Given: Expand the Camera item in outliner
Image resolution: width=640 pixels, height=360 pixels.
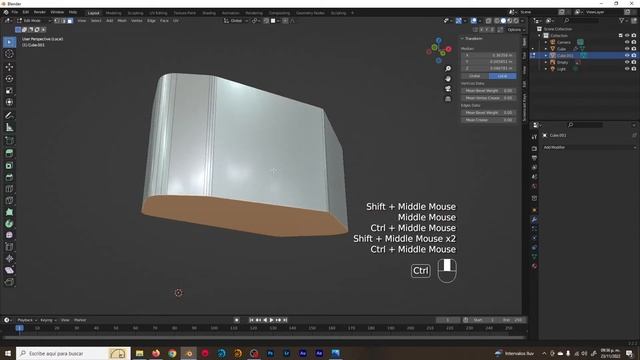Looking at the screenshot, I should pos(546,42).
